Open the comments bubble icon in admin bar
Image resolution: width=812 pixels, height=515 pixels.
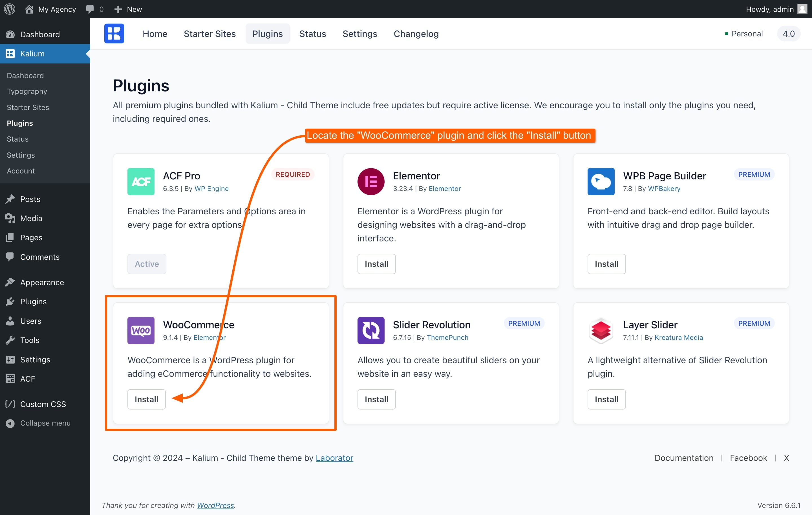point(90,9)
